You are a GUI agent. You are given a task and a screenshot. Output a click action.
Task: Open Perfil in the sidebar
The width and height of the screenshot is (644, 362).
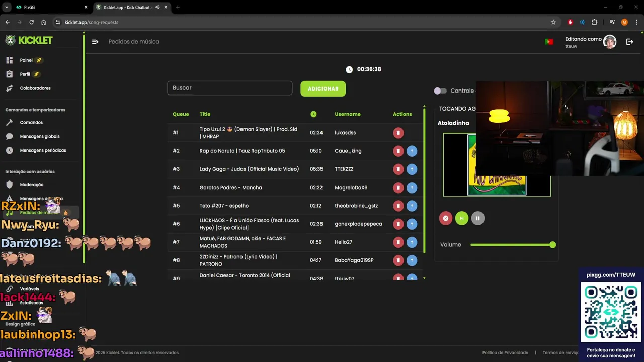point(25,74)
